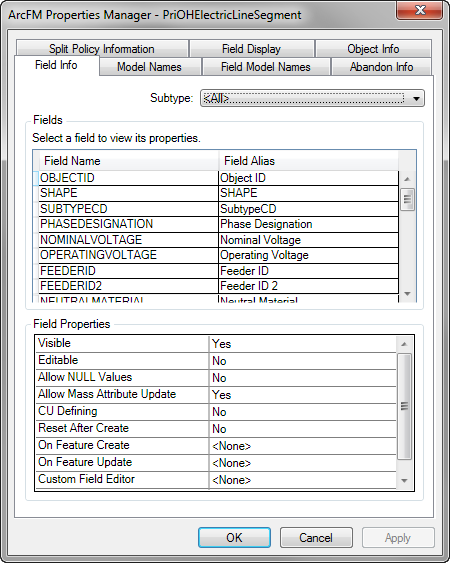Click the Object ID alias cell
The height and width of the screenshot is (563, 450).
(308, 178)
